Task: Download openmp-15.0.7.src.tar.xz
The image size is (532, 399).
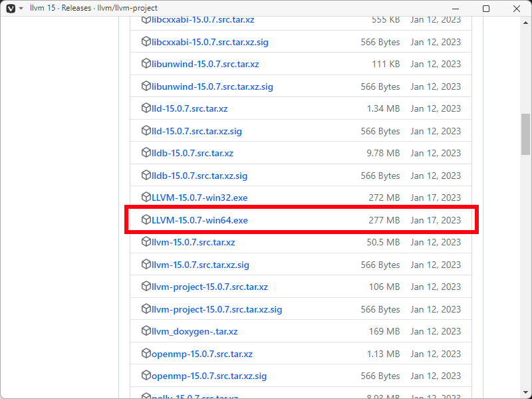Action: click(x=202, y=354)
